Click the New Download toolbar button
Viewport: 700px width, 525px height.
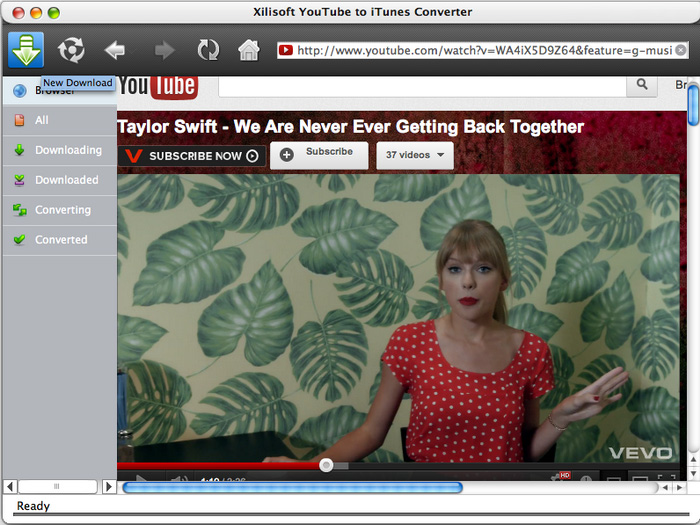pyautogui.click(x=25, y=49)
